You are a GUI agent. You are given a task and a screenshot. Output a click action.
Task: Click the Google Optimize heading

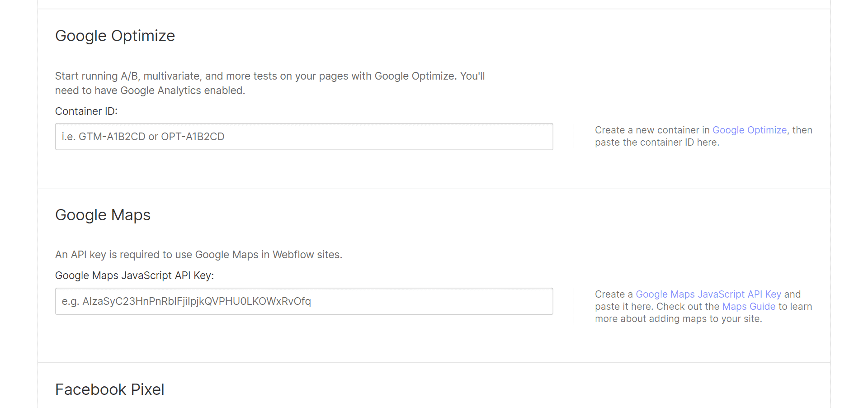click(115, 36)
